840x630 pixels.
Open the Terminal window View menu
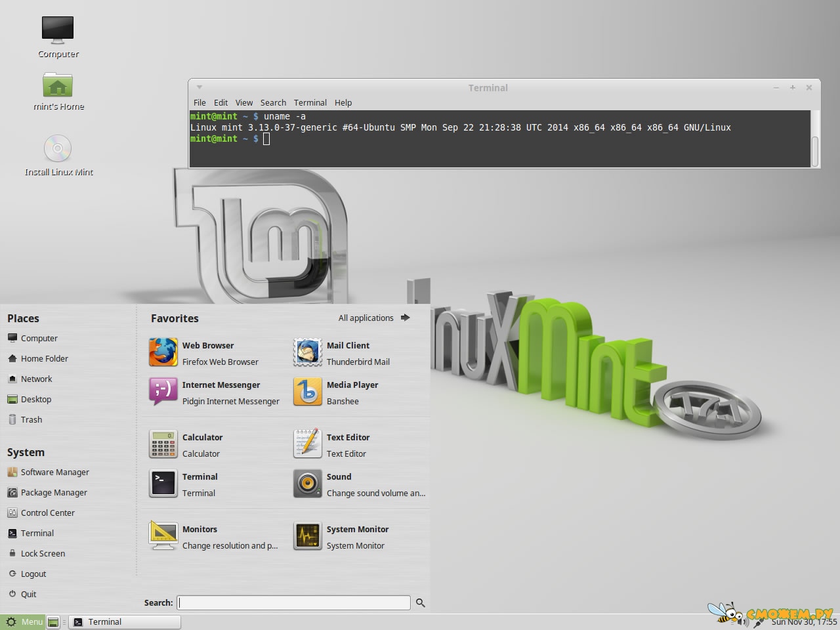(244, 102)
